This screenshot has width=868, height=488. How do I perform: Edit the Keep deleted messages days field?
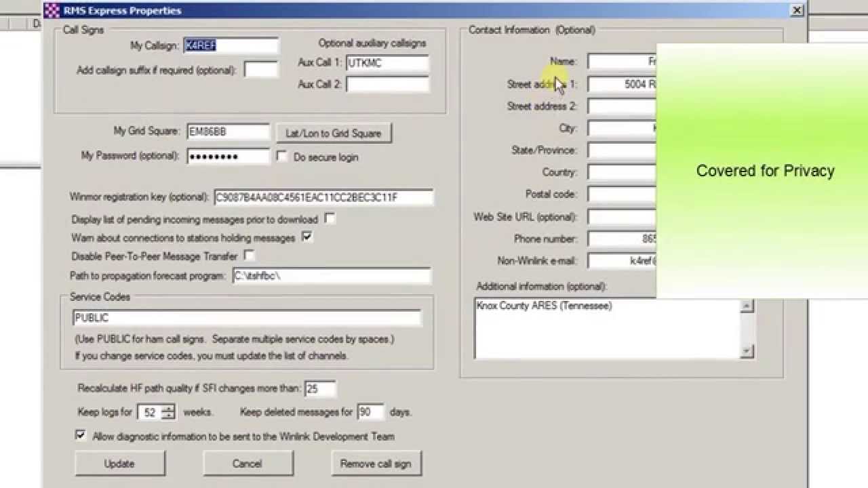370,412
